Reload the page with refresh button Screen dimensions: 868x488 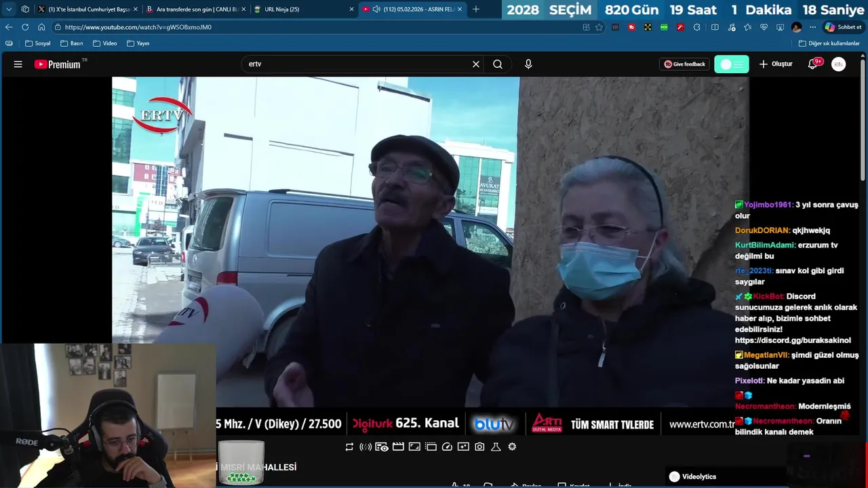(x=25, y=27)
